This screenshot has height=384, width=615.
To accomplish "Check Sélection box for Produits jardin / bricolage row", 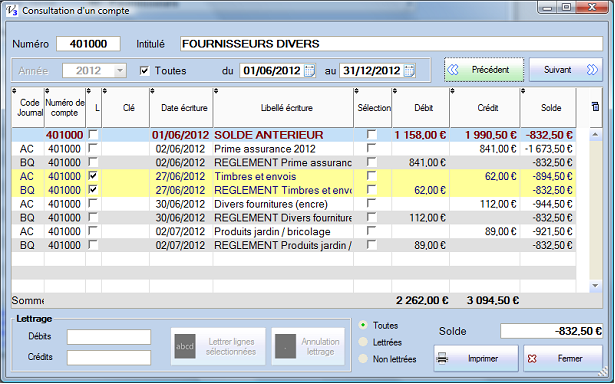I will tap(371, 231).
